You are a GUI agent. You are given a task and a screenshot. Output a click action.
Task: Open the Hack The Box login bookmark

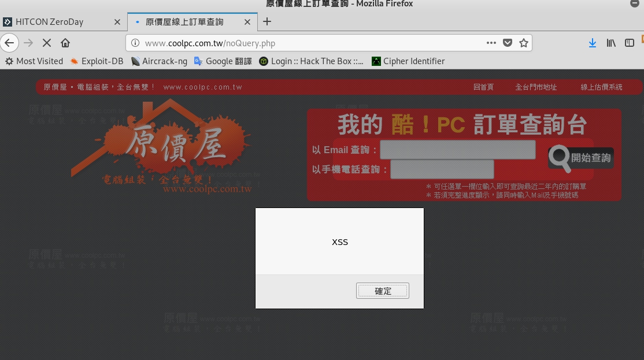312,61
